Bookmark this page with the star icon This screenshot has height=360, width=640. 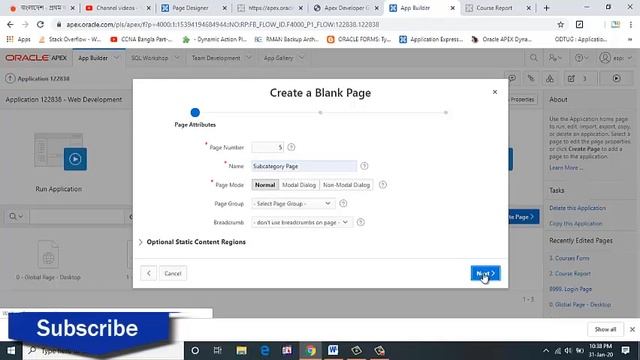[x=560, y=24]
